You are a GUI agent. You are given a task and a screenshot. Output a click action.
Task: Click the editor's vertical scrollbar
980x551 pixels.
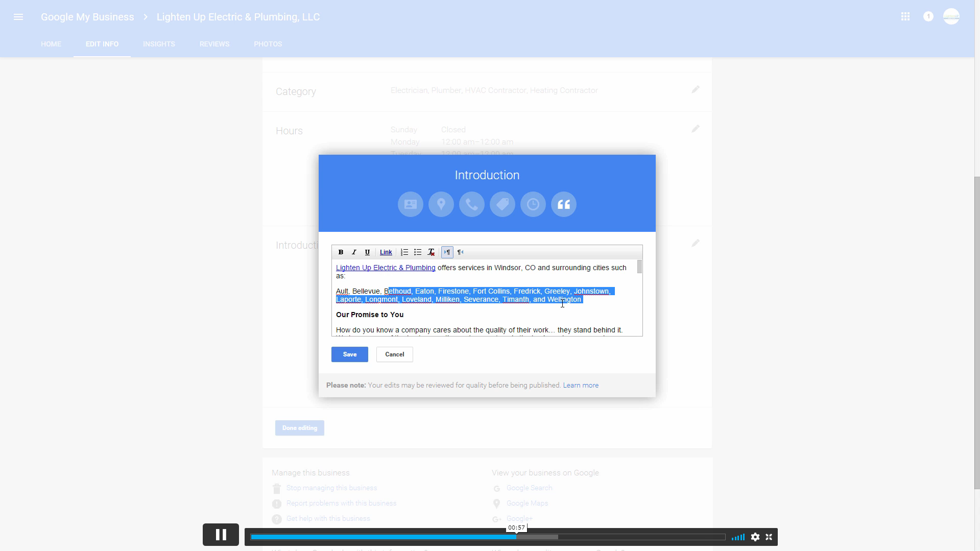(639, 267)
